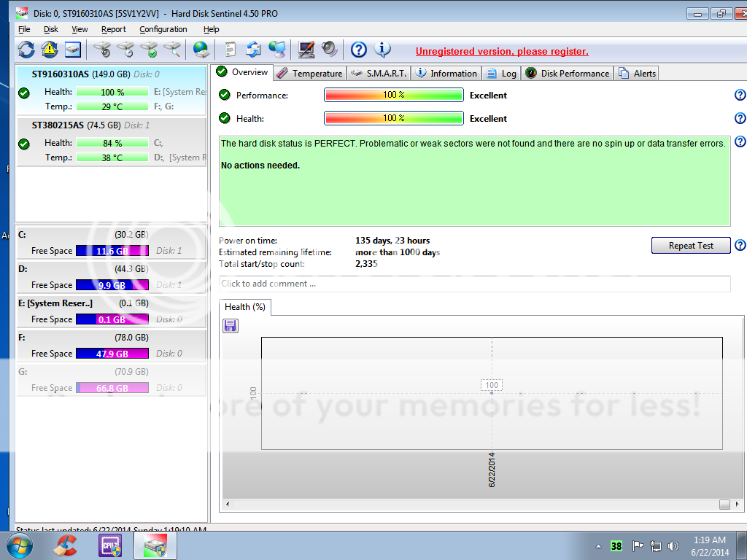The image size is (747, 560).
Task: Click the help icon beside Performance bar
Action: pyautogui.click(x=740, y=96)
